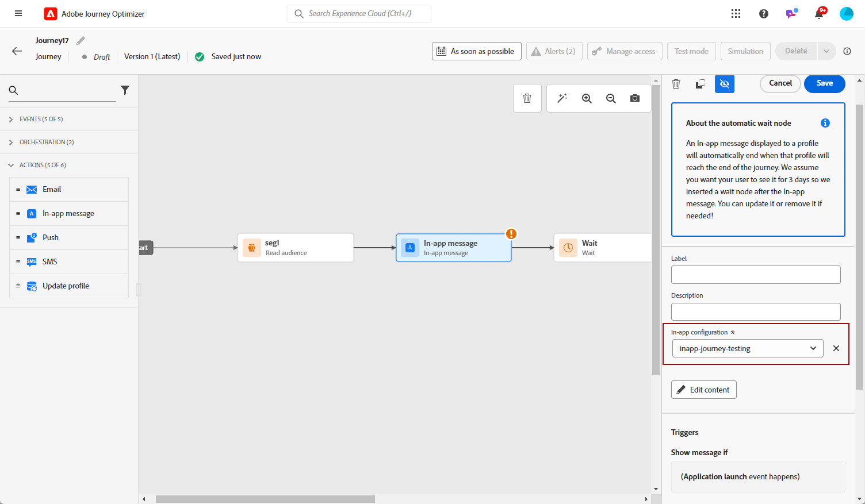
Task: Open the As soon as possible schedule
Action: point(477,51)
